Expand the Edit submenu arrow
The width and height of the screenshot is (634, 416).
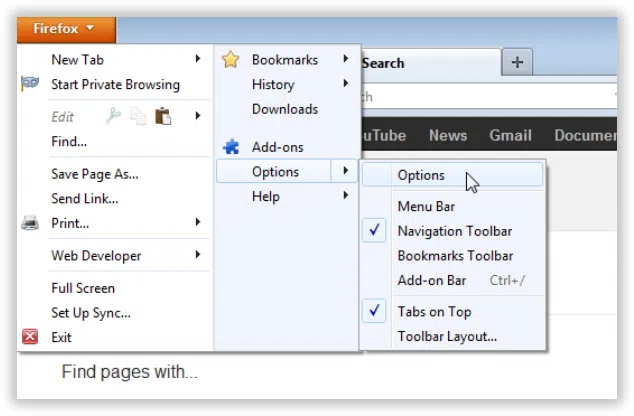click(x=198, y=116)
